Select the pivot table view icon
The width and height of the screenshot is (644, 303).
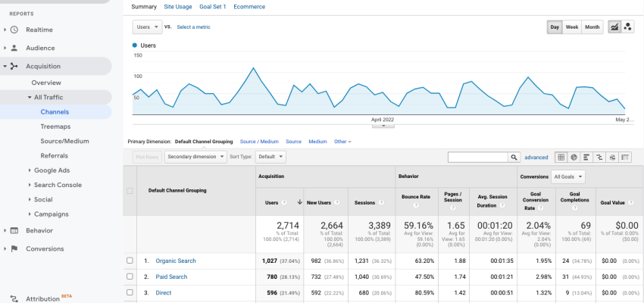click(x=625, y=157)
